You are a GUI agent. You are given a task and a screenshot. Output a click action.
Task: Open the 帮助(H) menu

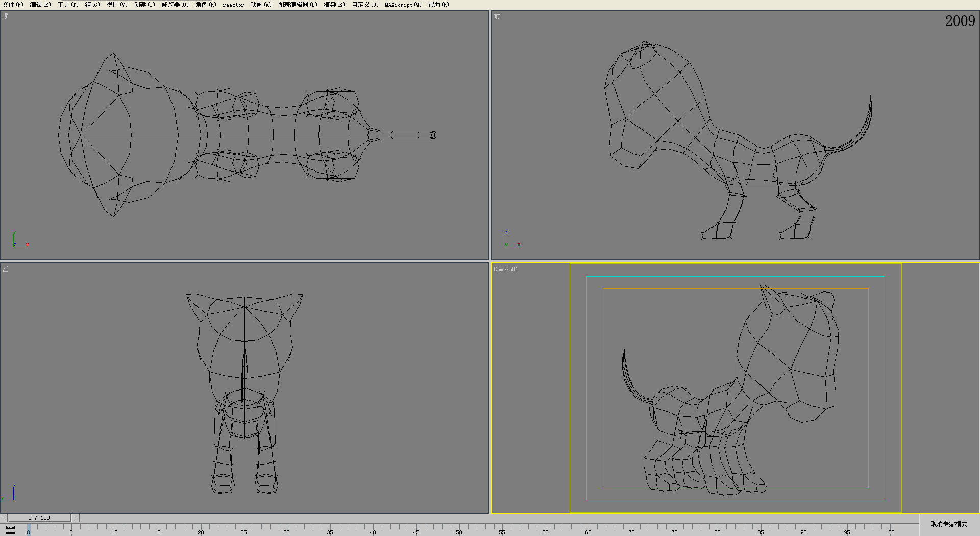coord(438,5)
